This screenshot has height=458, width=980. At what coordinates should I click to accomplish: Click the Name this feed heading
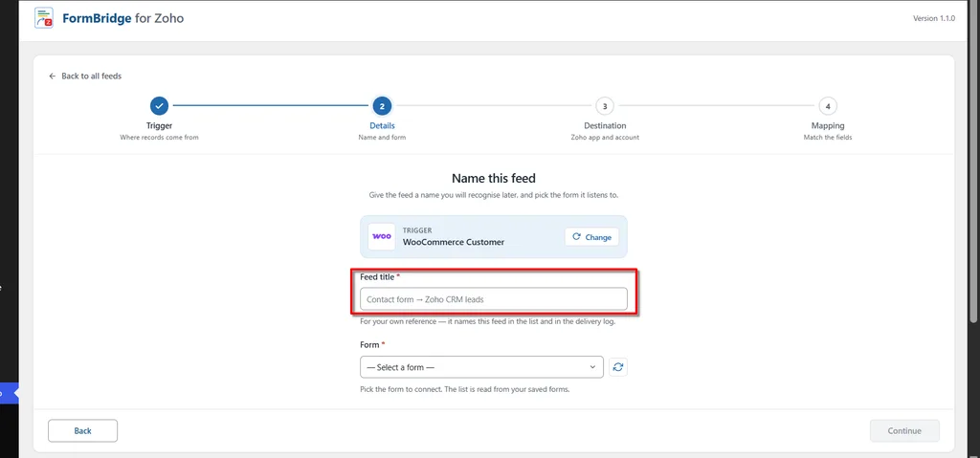(493, 178)
